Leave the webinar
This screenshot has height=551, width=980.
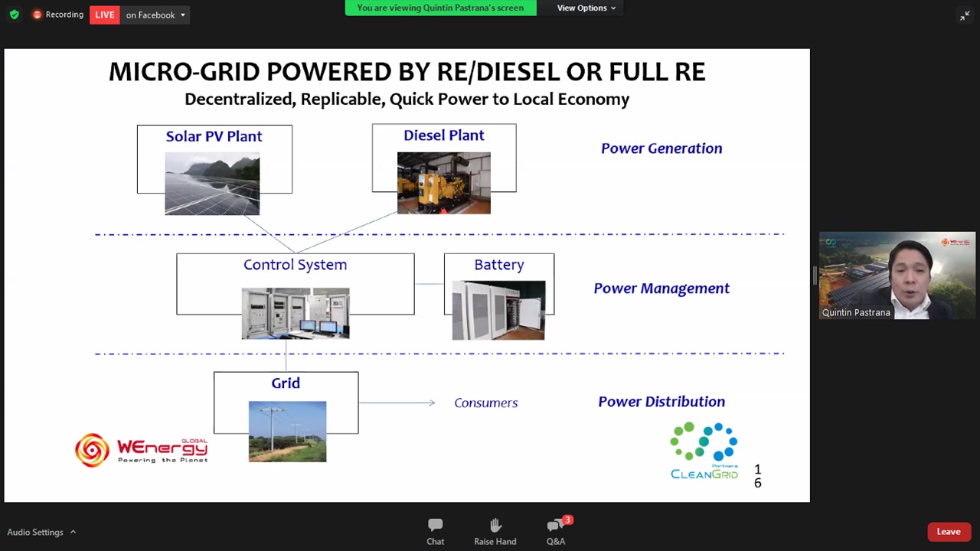click(x=948, y=532)
